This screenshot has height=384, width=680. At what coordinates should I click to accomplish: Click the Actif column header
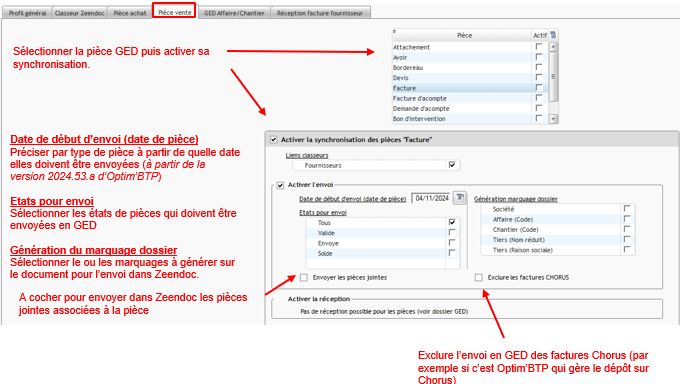(539, 35)
